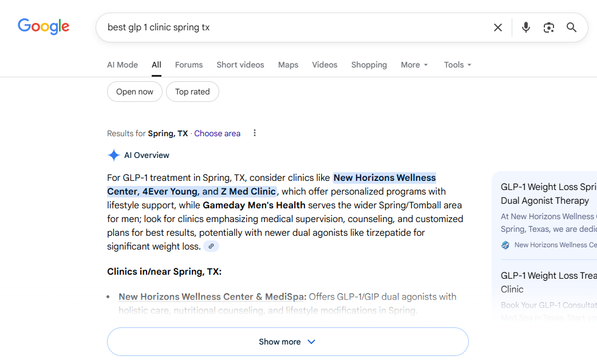Click the bold Spring, TX location text
This screenshot has height=364, width=597.
(168, 133)
